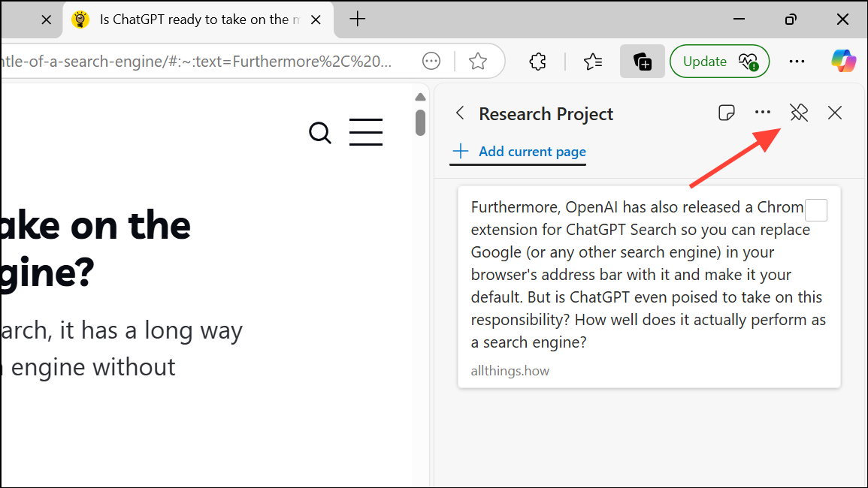This screenshot has height=488, width=868.
Task: Click the article headline 'ake on the'
Action: (95, 226)
